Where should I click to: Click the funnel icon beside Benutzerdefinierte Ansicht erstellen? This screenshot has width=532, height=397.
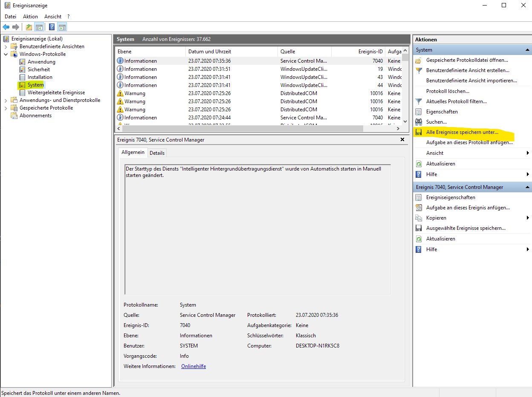pos(419,70)
